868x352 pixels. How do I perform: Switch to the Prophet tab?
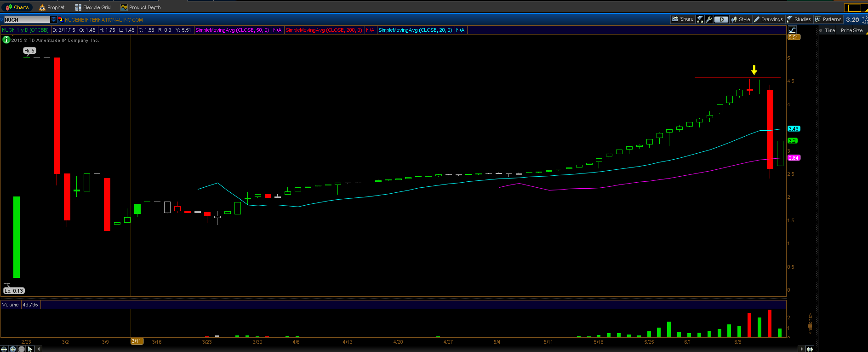[x=51, y=7]
